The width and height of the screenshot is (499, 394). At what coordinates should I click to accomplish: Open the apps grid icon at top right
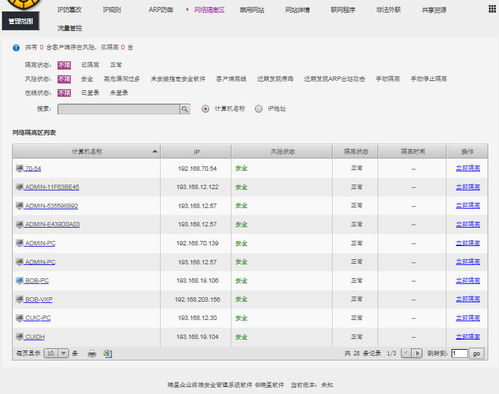[492, 9]
